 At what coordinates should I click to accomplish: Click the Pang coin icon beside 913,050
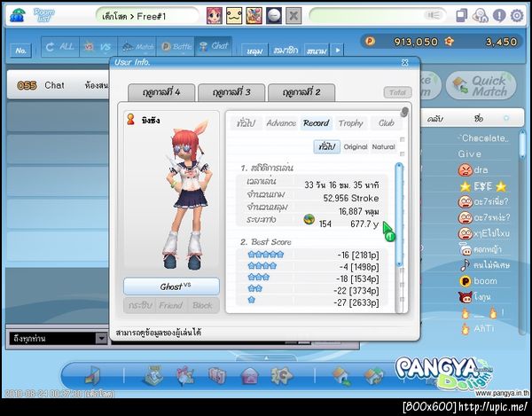click(370, 42)
